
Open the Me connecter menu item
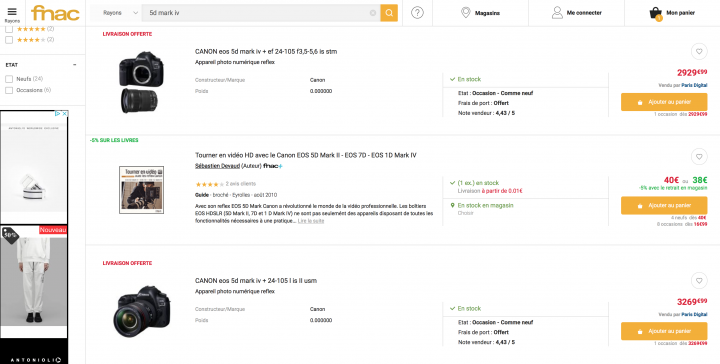[x=576, y=13]
